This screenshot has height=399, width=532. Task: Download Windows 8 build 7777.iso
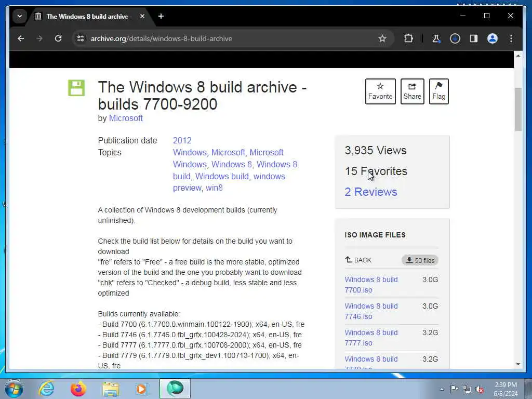tap(371, 338)
